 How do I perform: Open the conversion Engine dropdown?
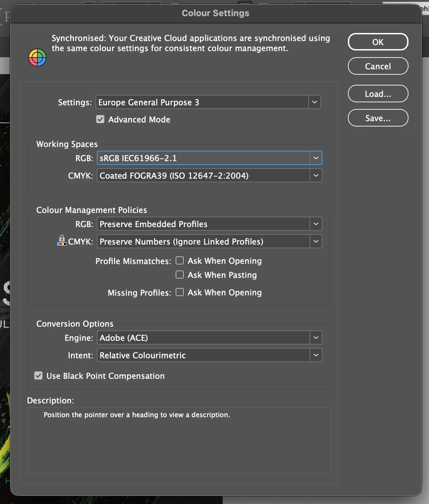point(210,338)
